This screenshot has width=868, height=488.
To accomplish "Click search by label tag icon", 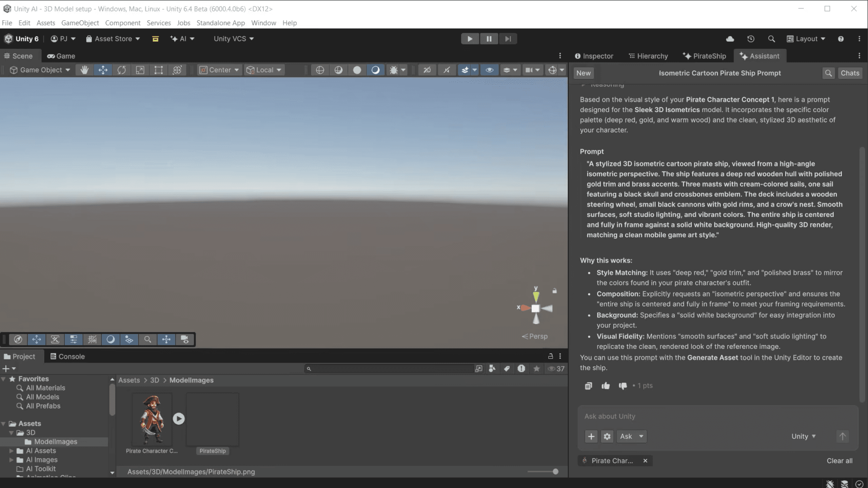I will coord(507,369).
